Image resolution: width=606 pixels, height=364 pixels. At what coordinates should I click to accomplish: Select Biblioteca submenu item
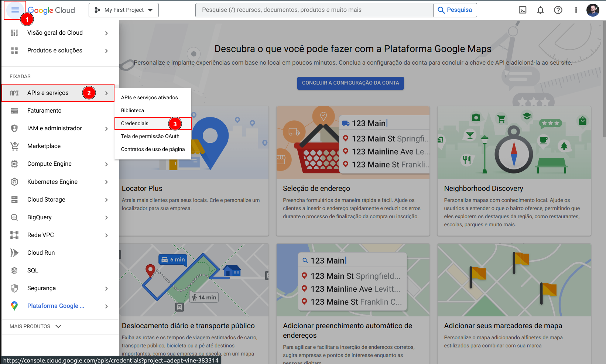[x=153, y=110]
